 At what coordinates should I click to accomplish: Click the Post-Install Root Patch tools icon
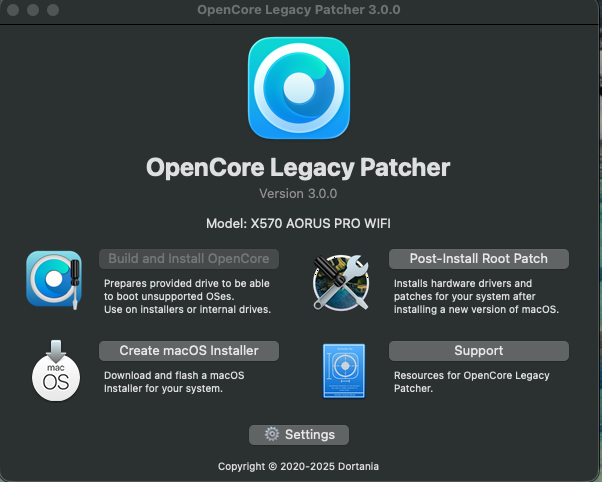click(341, 282)
